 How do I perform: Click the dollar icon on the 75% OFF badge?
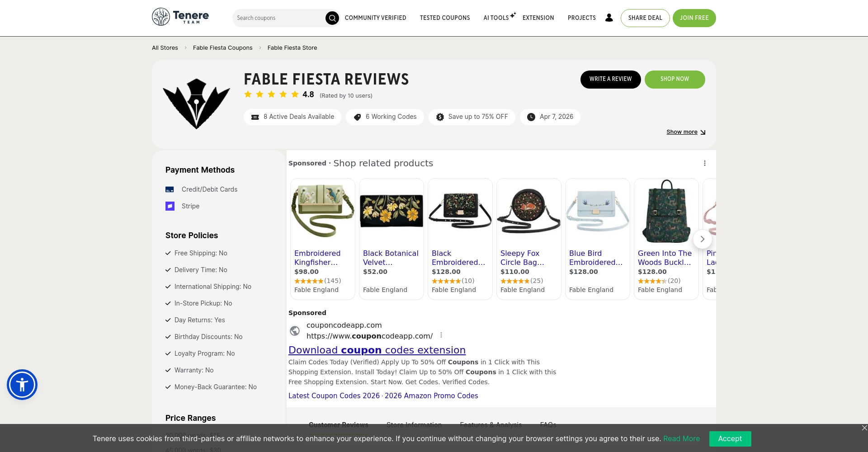coord(440,117)
